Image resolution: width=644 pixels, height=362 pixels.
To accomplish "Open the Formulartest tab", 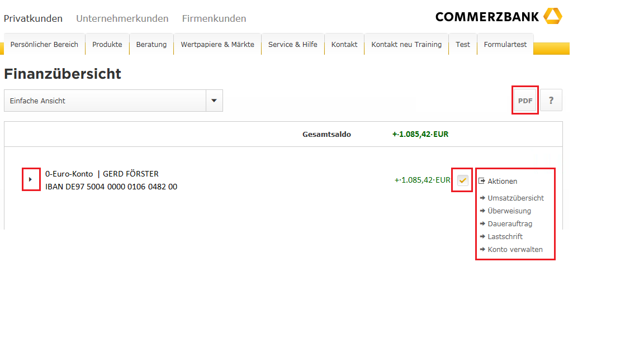I will tap(505, 45).
